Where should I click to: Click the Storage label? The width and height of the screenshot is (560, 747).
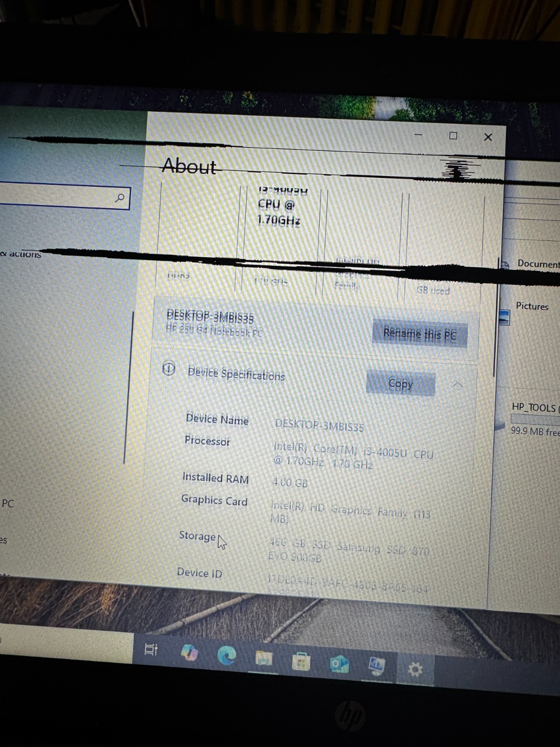coord(197,536)
